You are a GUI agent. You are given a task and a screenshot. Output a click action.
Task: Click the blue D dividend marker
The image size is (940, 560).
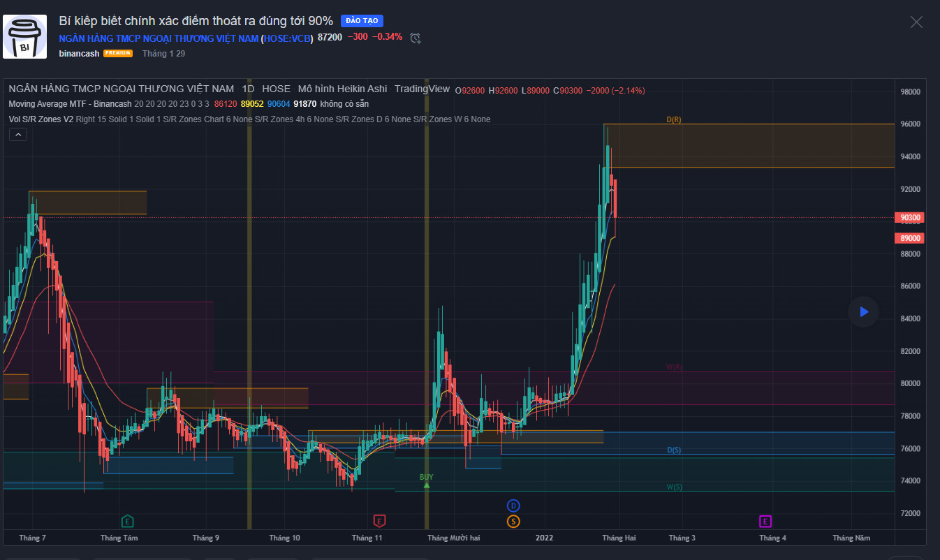click(x=513, y=506)
